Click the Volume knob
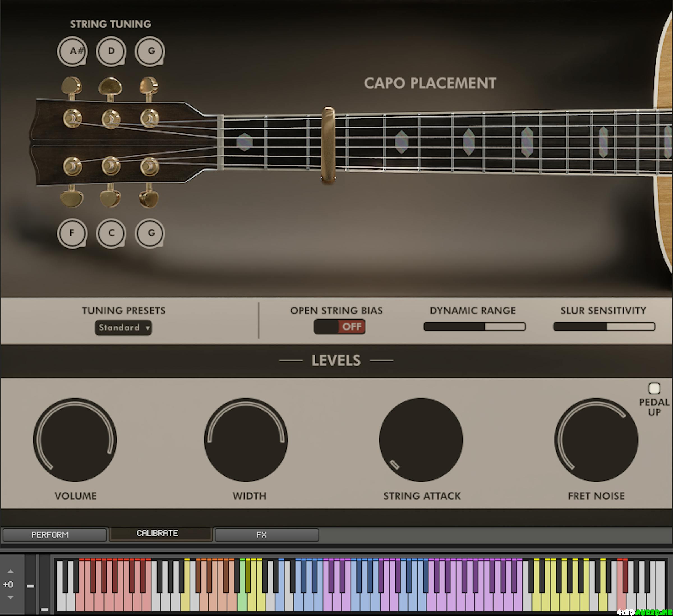This screenshot has width=673, height=616. 75,439
